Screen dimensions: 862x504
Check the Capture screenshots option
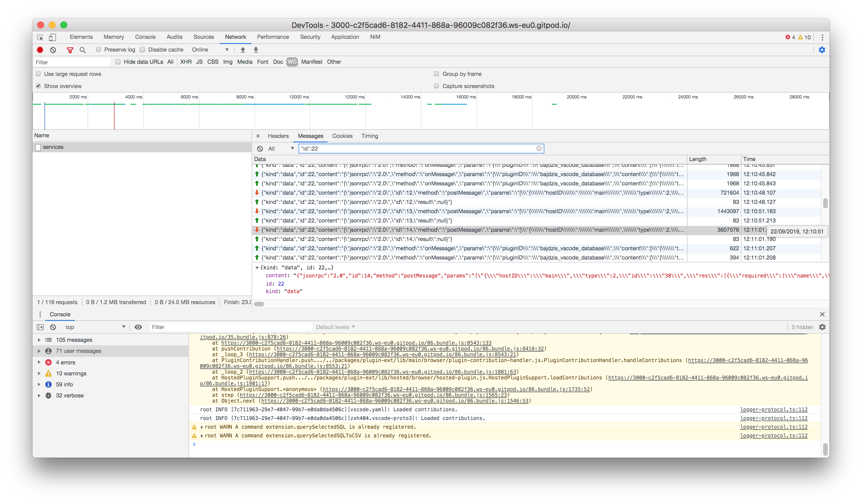[x=437, y=86]
